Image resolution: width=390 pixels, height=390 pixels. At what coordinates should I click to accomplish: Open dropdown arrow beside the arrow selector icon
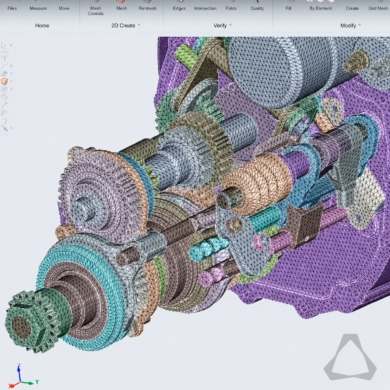[x=11, y=46]
